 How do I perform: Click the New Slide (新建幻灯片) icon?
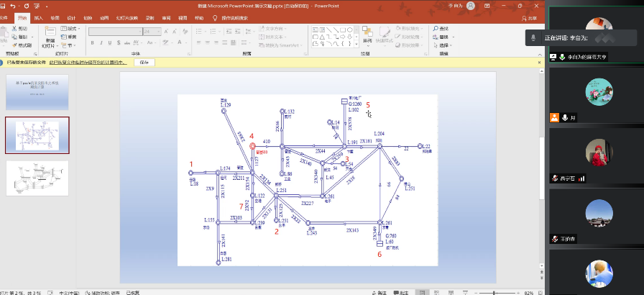50,32
